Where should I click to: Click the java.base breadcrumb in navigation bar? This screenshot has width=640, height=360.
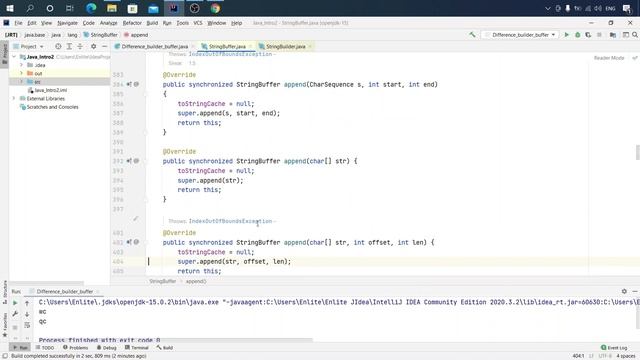click(35, 35)
